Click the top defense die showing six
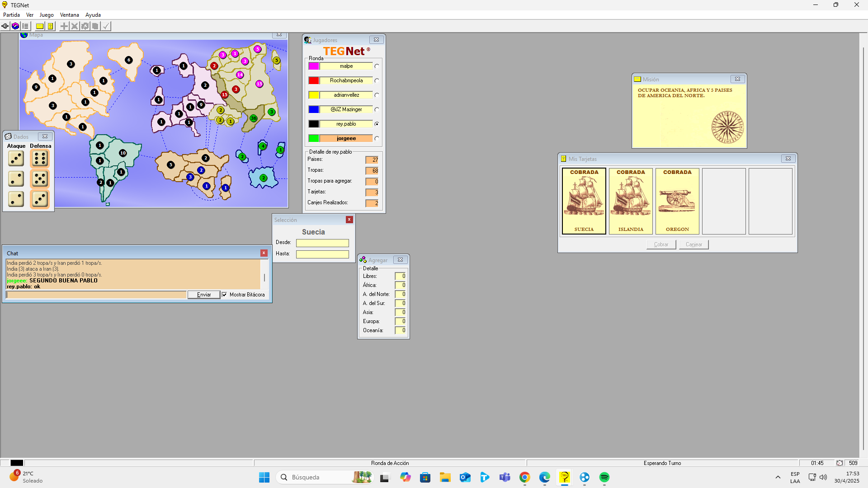Screen dimensions: 868x488 tap(40, 159)
